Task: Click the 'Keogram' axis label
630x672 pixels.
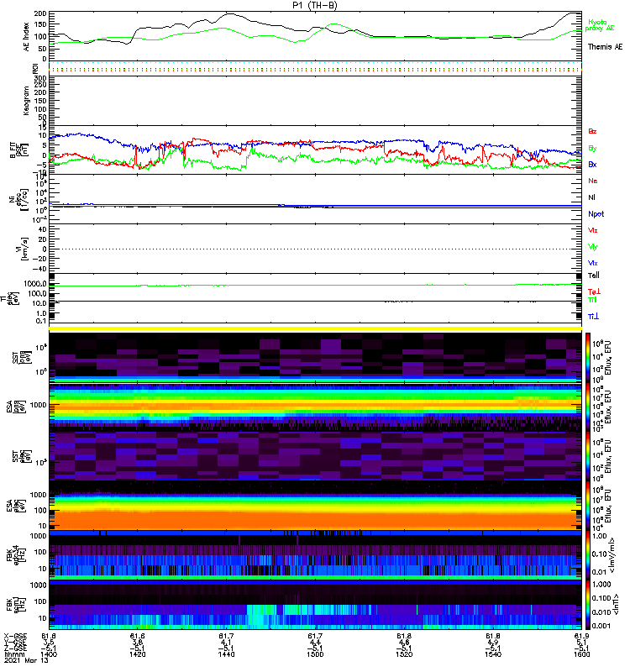Action: 26,100
